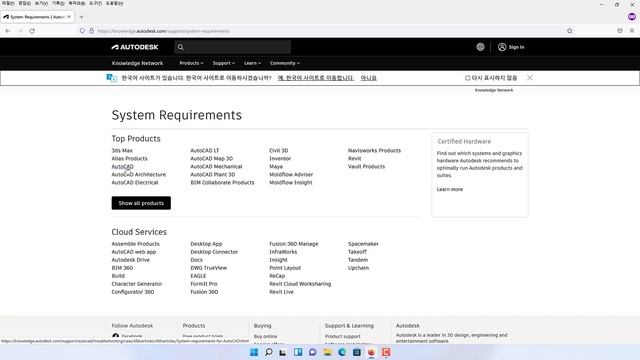Expand the Community dropdown menu

click(x=284, y=63)
